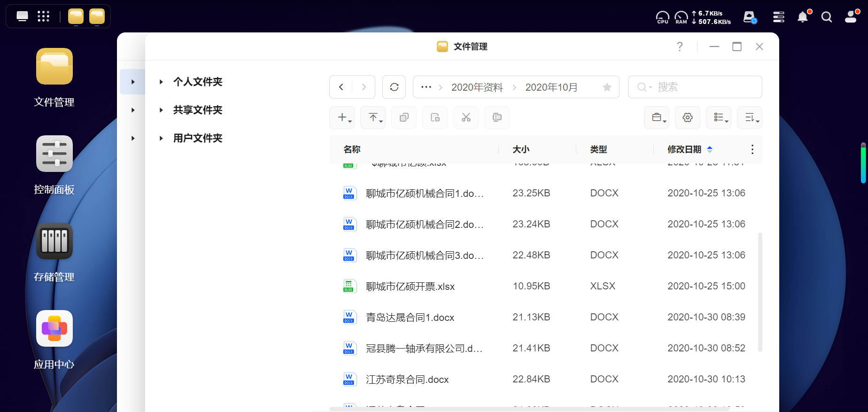This screenshot has width=868, height=412.
Task: Focus the 搜索 search field
Action: (x=695, y=87)
